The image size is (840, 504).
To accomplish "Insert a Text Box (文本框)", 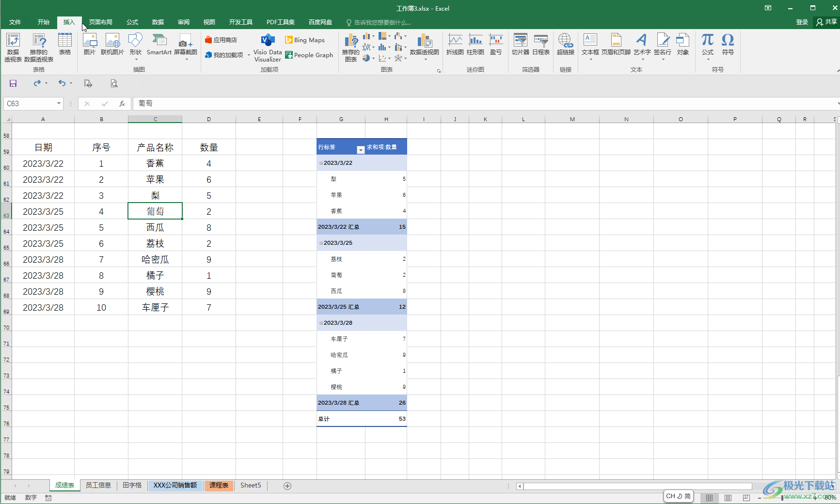I will pos(590,47).
